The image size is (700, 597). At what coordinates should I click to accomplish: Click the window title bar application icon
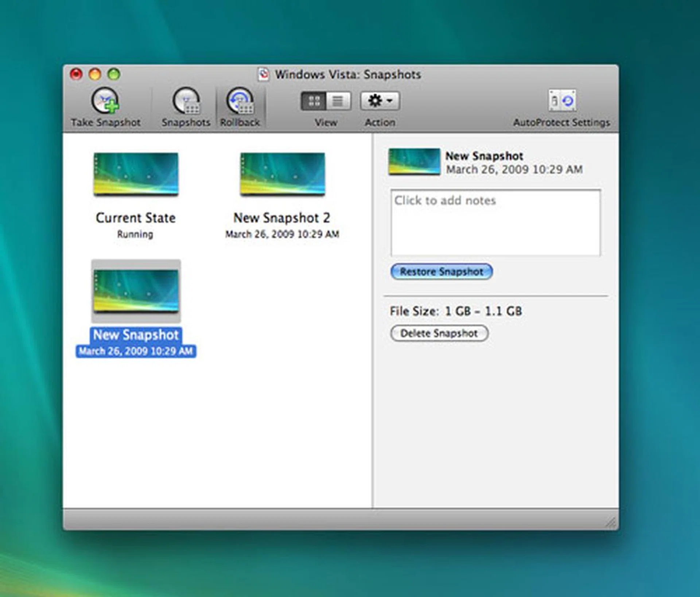pyautogui.click(x=264, y=74)
